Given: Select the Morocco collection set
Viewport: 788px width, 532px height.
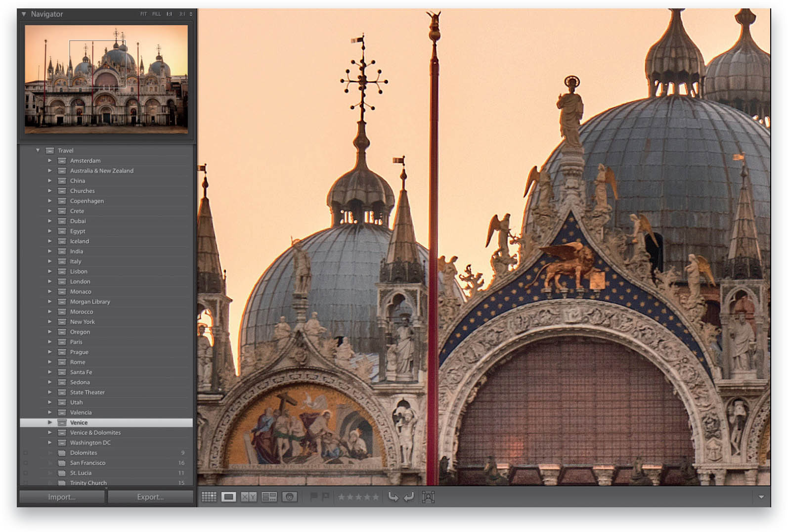Looking at the screenshot, I should click(x=106, y=311).
